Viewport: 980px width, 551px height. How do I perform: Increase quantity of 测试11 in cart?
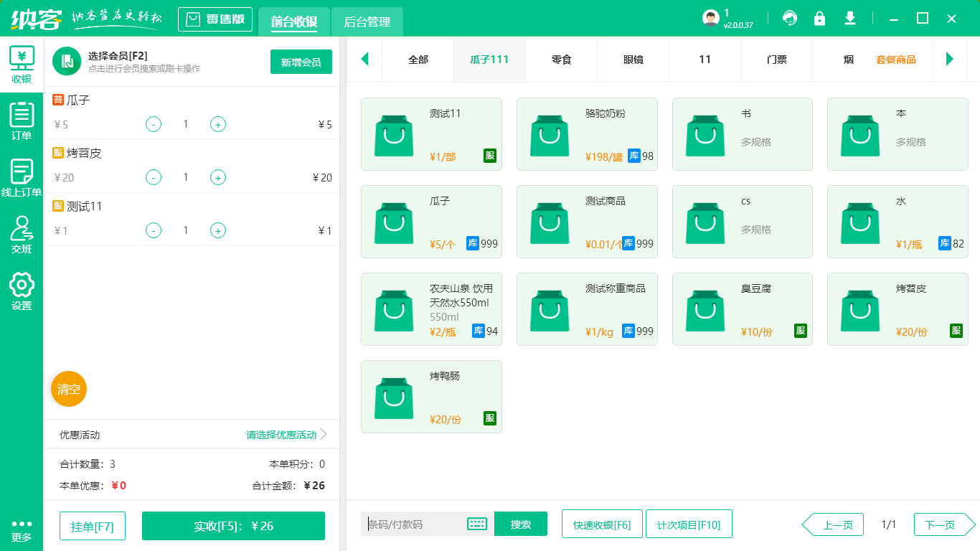pyautogui.click(x=218, y=230)
